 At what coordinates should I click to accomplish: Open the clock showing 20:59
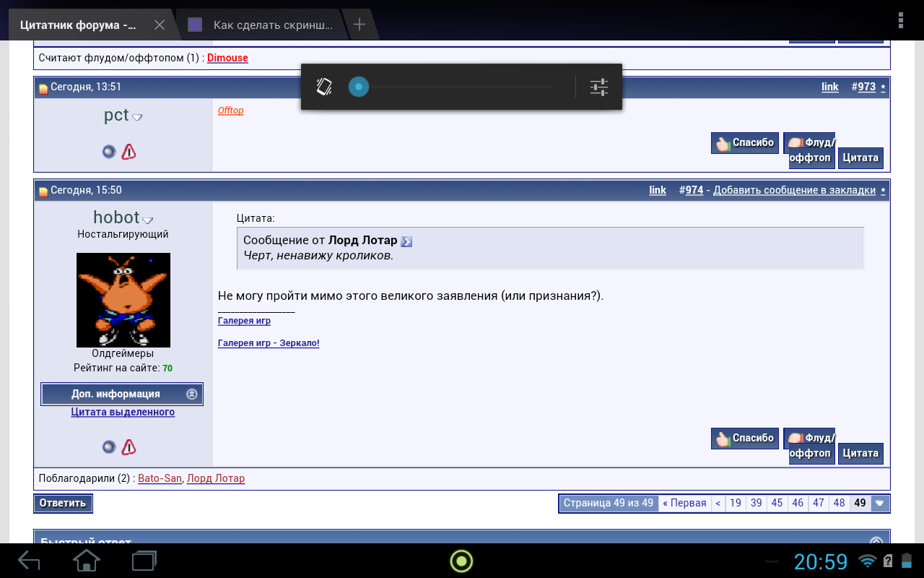tap(821, 561)
